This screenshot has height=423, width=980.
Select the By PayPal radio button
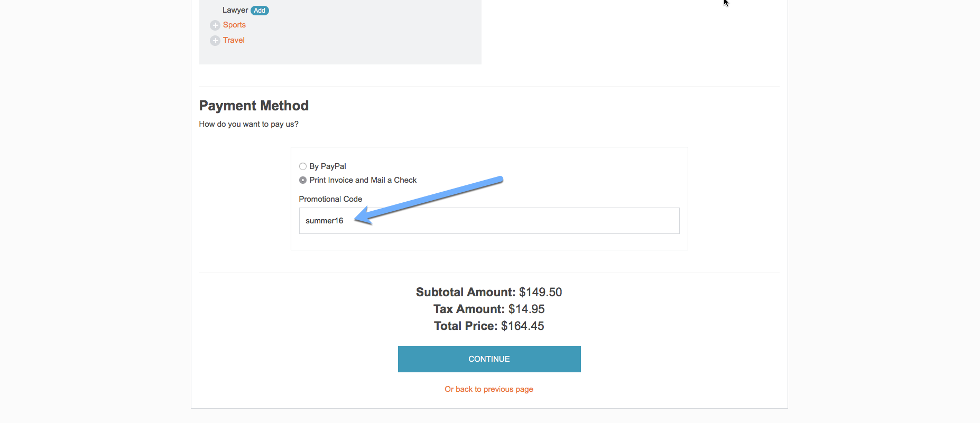[x=303, y=166]
